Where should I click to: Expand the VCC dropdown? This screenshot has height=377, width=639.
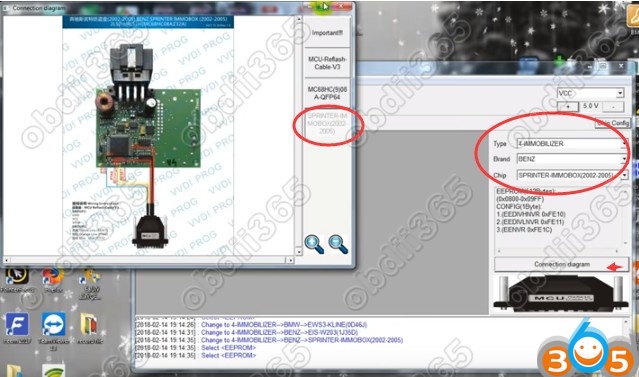(x=619, y=93)
